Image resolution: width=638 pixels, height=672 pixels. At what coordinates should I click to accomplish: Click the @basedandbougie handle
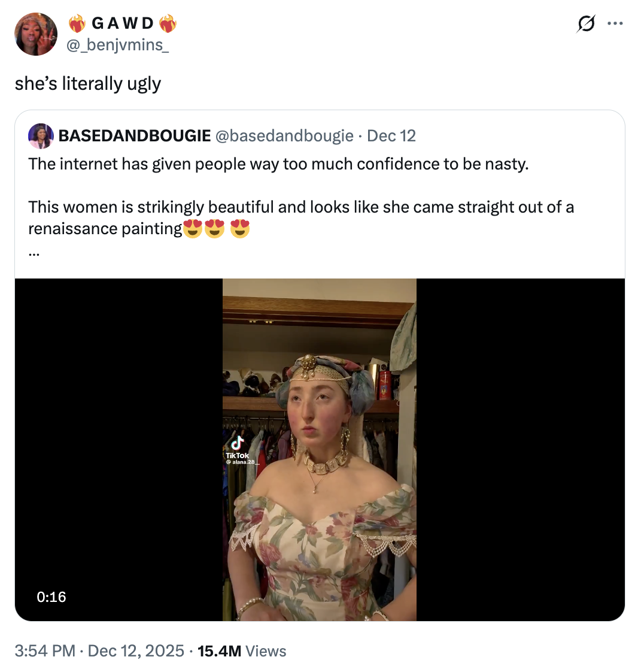(x=286, y=136)
